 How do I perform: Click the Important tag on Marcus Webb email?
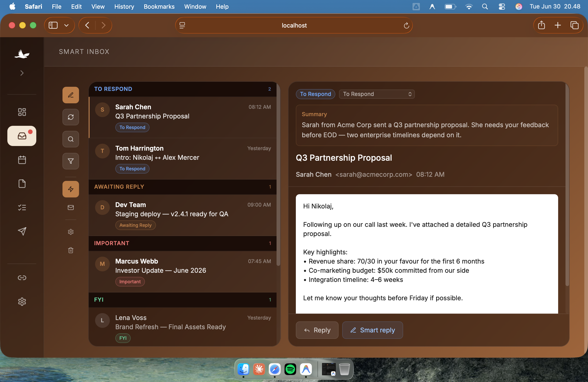point(130,282)
